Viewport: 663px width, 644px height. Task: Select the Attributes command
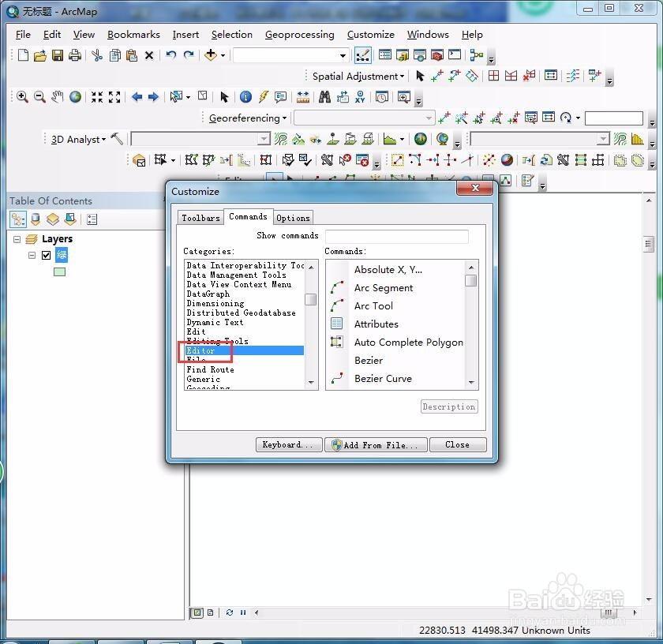pyautogui.click(x=376, y=324)
